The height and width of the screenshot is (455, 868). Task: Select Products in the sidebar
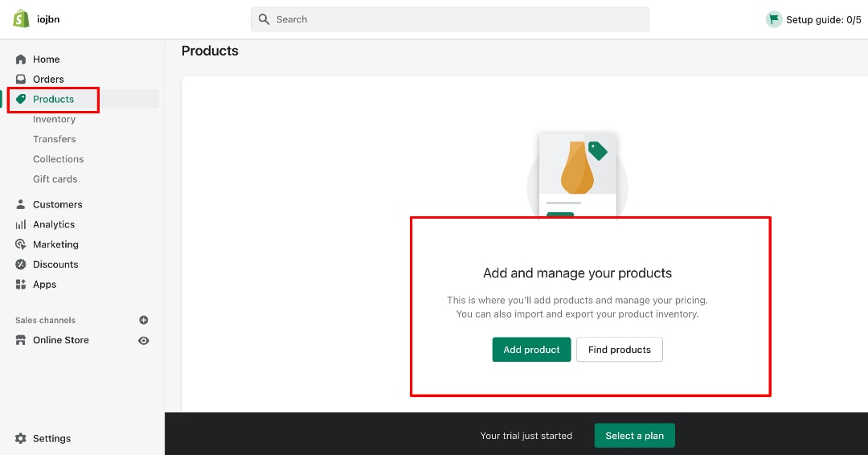[x=53, y=99]
